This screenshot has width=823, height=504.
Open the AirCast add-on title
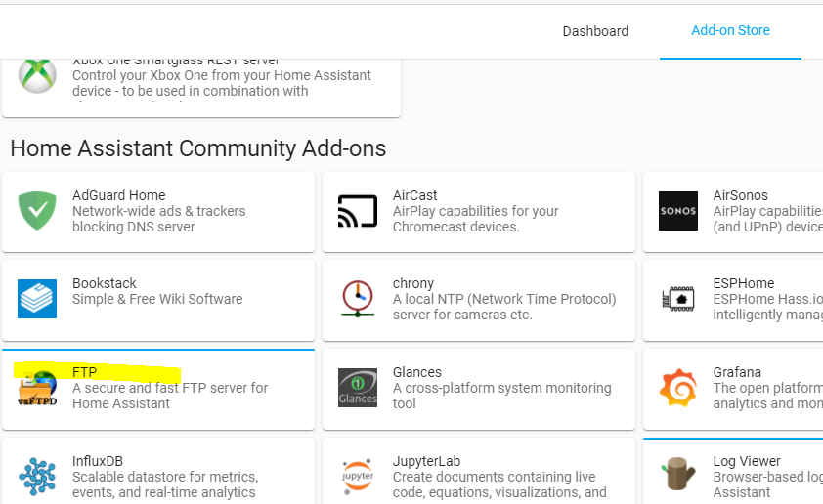click(x=414, y=195)
